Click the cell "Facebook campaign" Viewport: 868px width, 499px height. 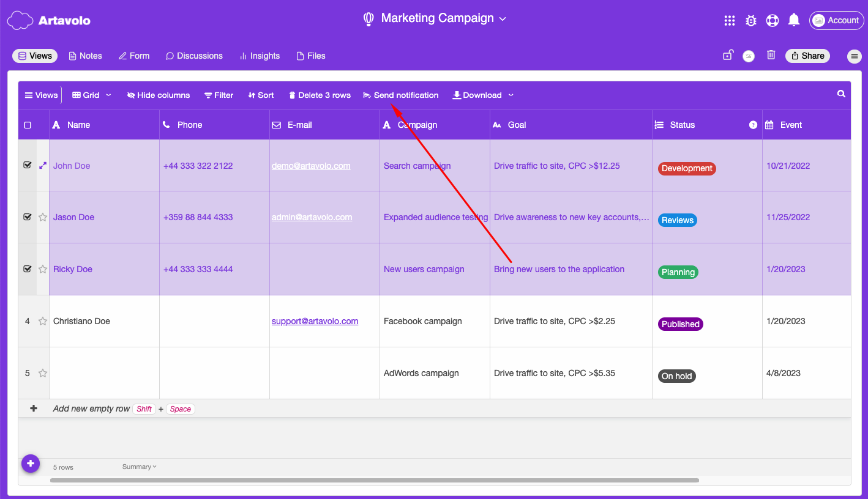click(x=435, y=321)
